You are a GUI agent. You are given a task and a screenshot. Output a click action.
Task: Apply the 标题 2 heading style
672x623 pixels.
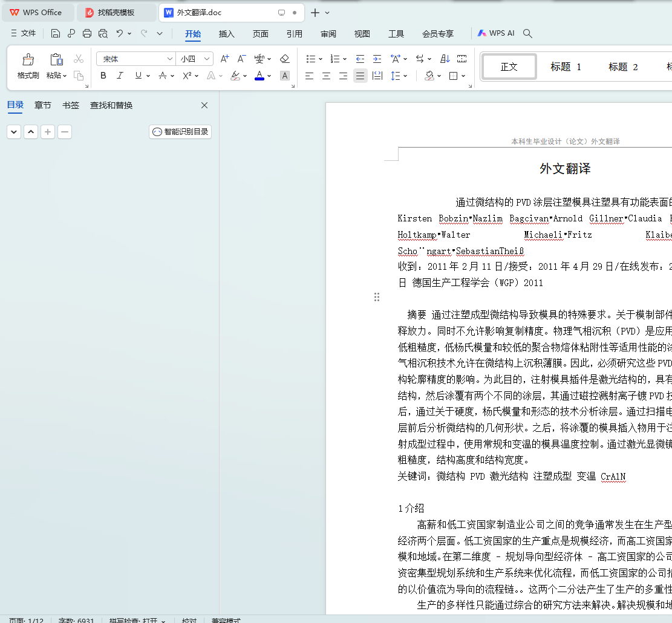point(623,67)
